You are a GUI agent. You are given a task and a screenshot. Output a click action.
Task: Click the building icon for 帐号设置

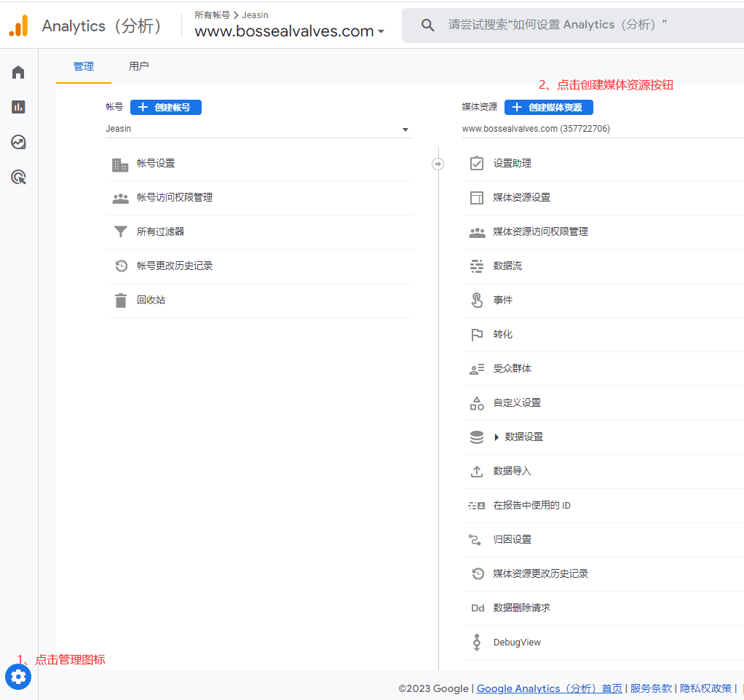(120, 164)
